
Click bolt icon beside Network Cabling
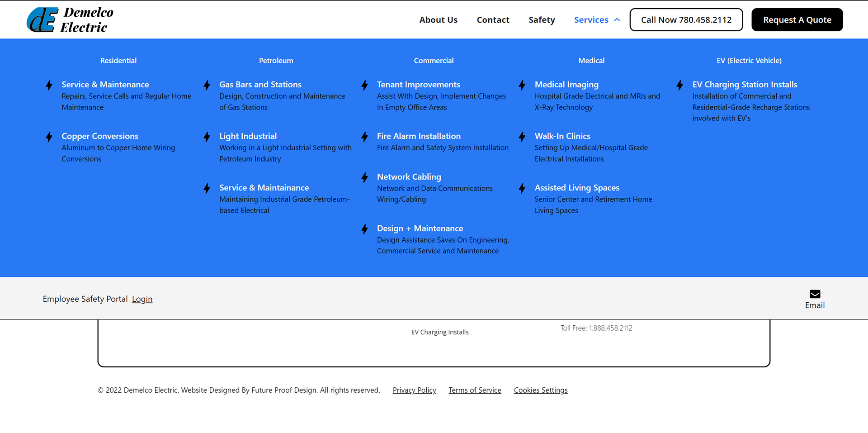[x=365, y=177]
